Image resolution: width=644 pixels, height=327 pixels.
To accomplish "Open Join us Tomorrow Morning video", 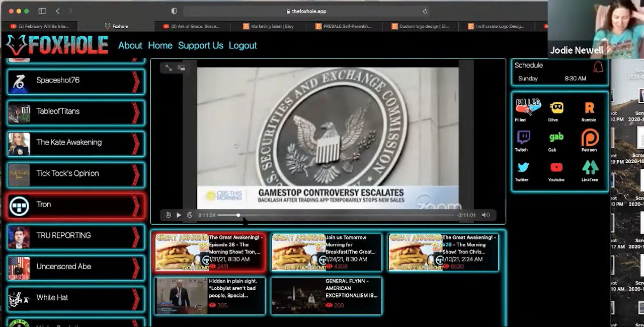I will (327, 252).
